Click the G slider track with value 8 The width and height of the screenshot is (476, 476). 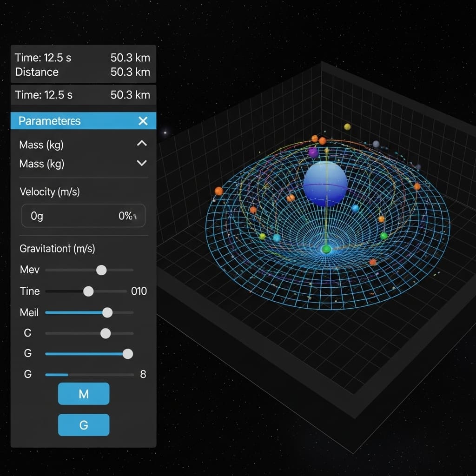point(88,374)
